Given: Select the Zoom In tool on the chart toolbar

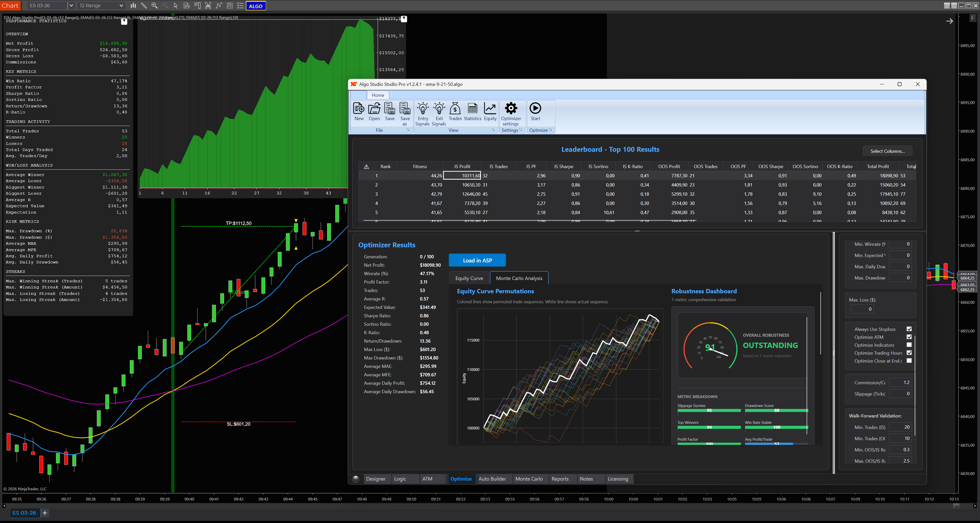Looking at the screenshot, I should pyautogui.click(x=154, y=5).
